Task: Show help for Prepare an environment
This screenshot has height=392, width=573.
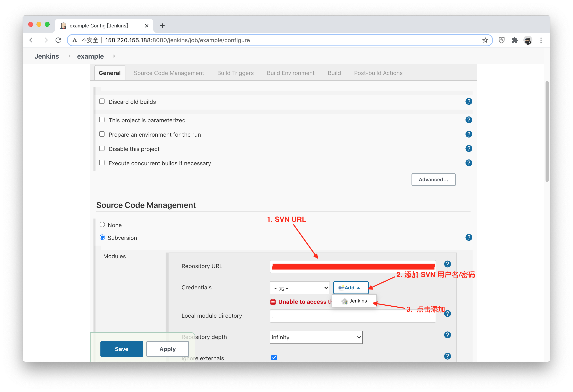Action: pos(468,134)
